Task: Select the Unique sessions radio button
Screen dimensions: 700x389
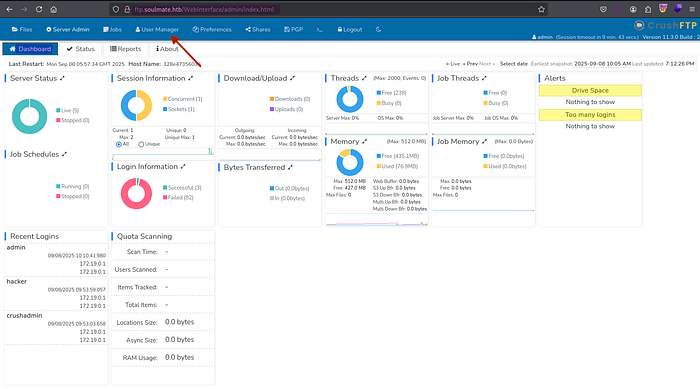Action: tap(141, 144)
